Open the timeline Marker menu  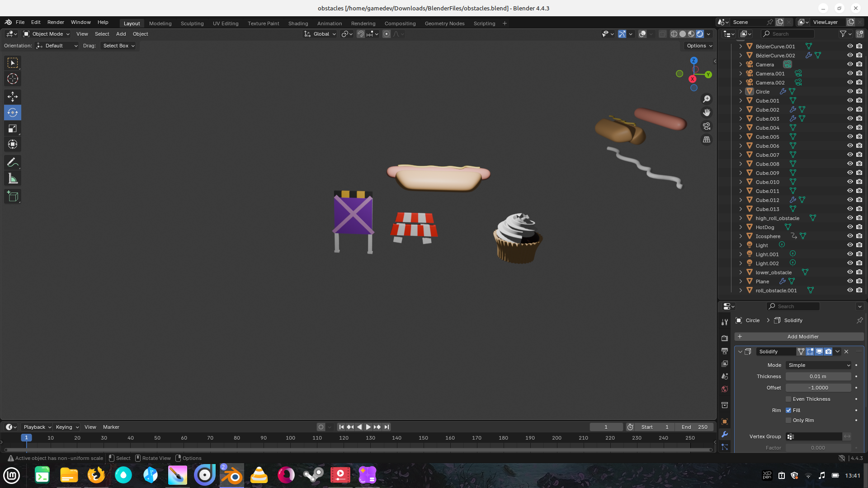point(111,427)
